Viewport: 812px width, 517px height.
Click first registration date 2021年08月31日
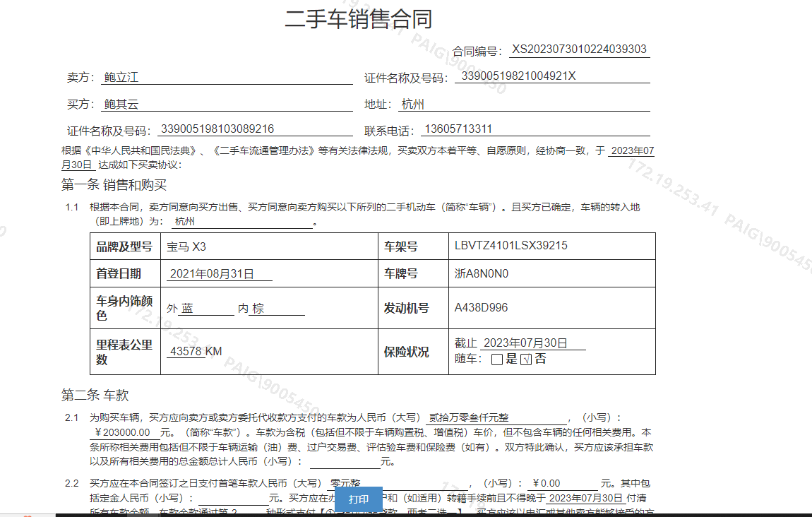(x=212, y=273)
